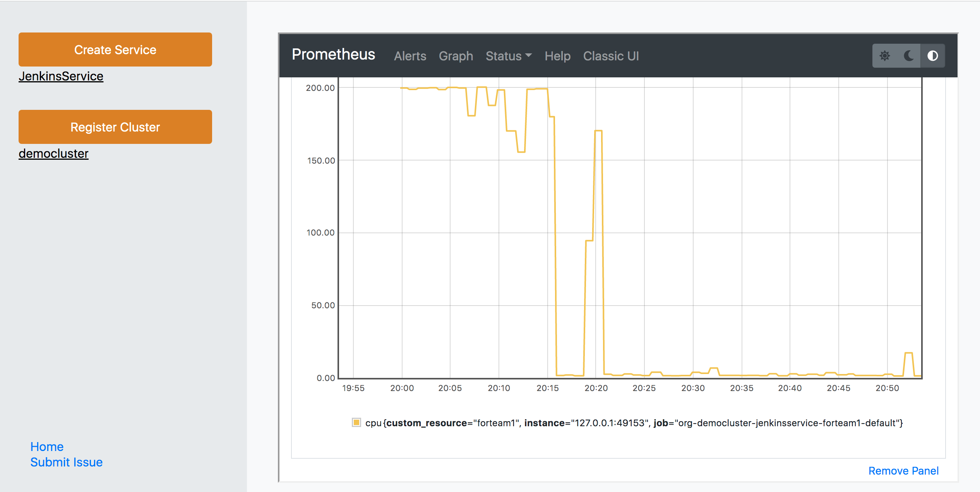Switch to light theme sun icon

click(x=885, y=56)
